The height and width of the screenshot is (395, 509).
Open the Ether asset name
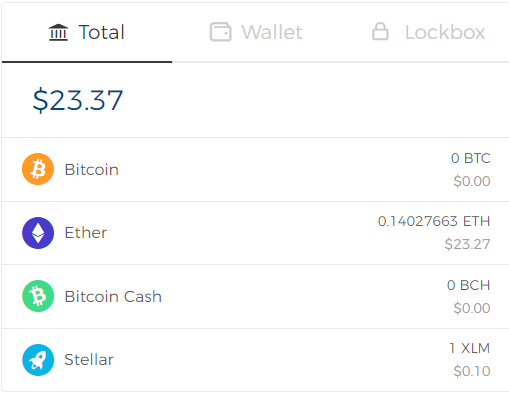(86, 233)
